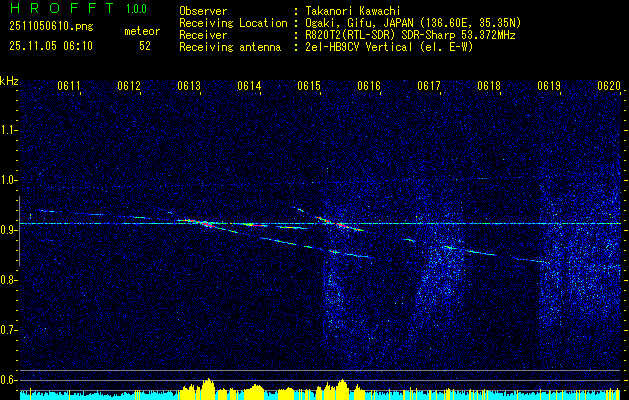Click the 0616 time marker
This screenshot has width=629, height=400.
(x=369, y=86)
